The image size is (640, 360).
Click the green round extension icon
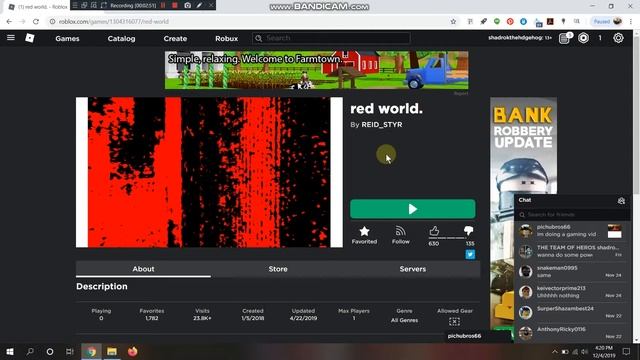click(x=497, y=21)
